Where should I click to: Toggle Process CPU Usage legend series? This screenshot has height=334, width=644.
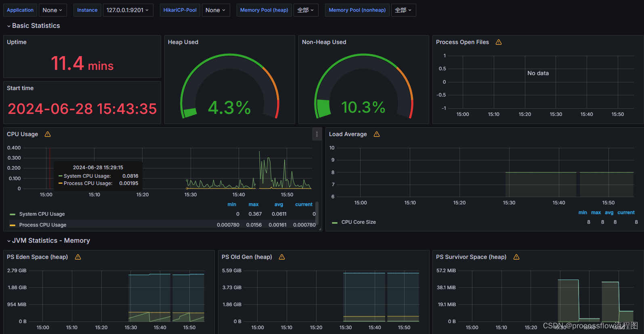point(43,225)
